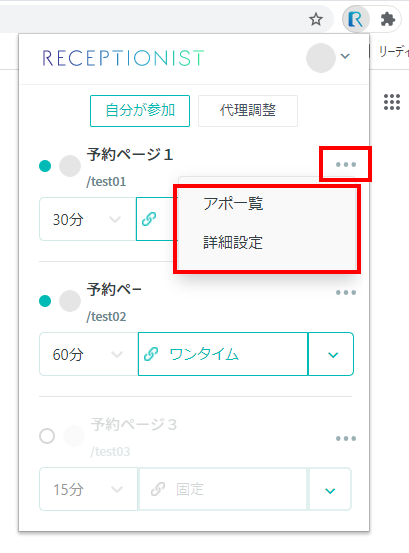This screenshot has width=409, height=553.
Task: Expand chevron next to ワンタイム button
Action: point(331,354)
